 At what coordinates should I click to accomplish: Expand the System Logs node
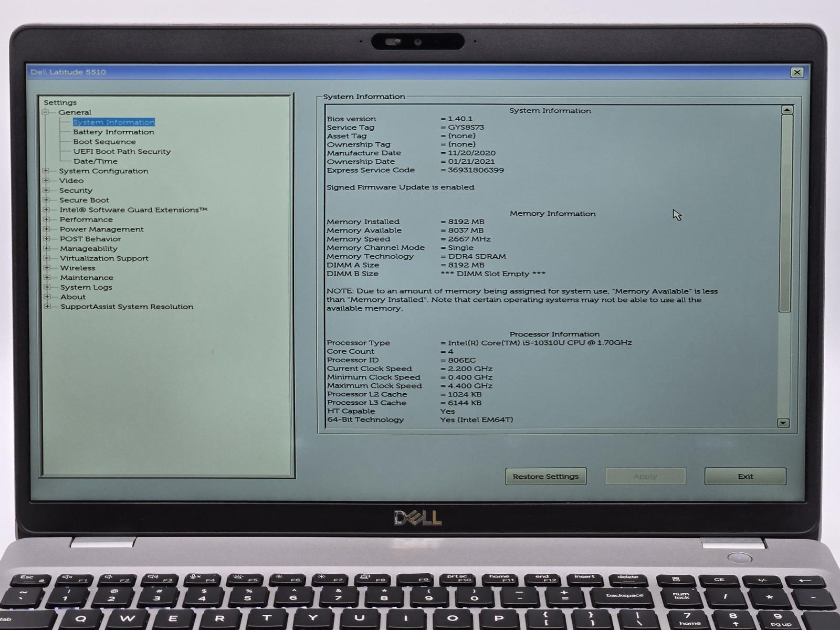click(x=47, y=287)
